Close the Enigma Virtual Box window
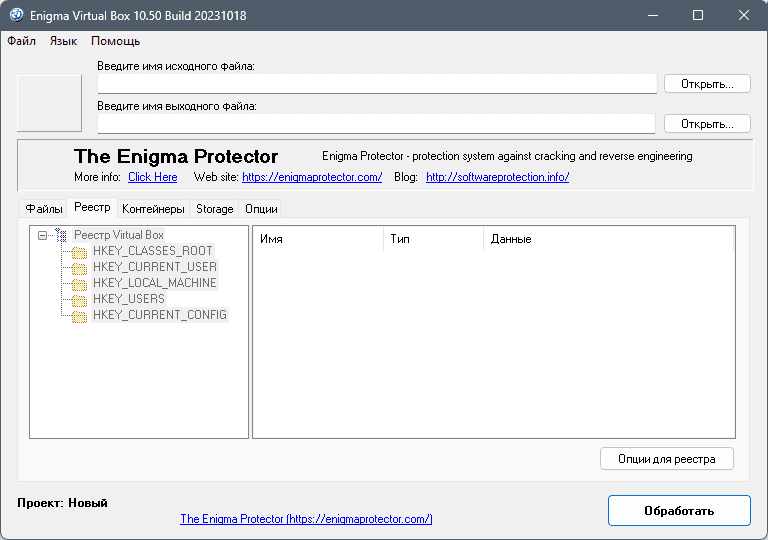The image size is (768, 540). (744, 15)
